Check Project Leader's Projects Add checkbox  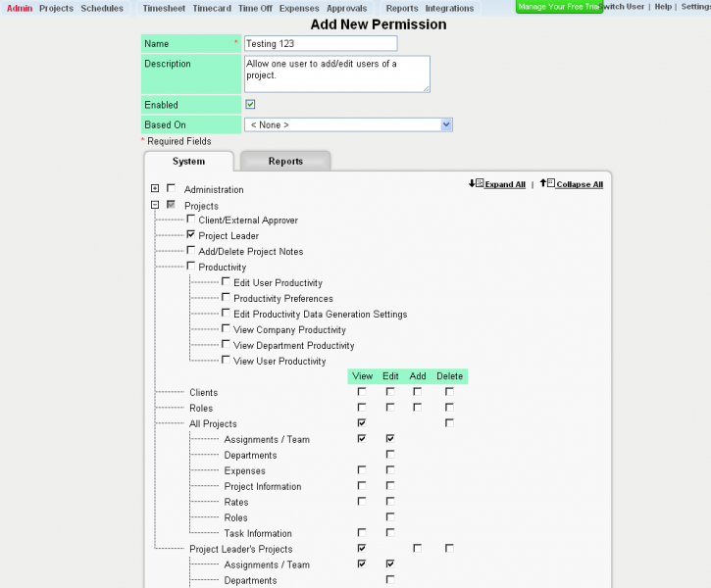(x=417, y=548)
